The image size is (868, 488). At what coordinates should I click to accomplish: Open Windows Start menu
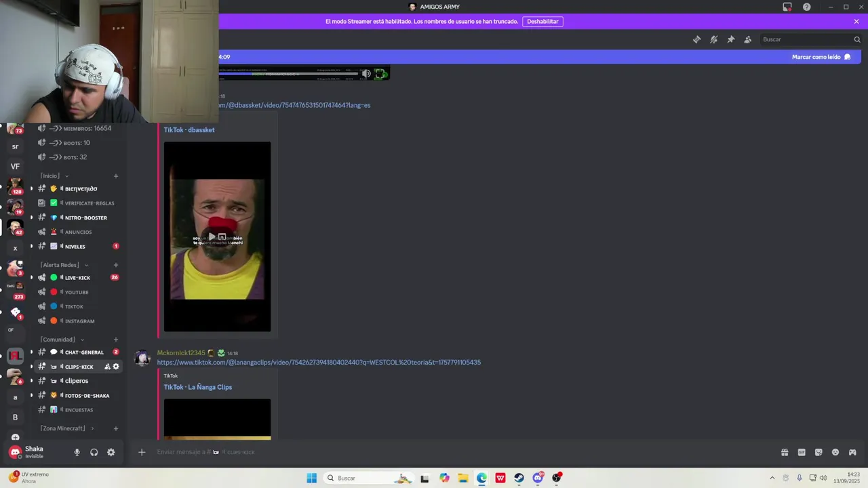pos(311,478)
